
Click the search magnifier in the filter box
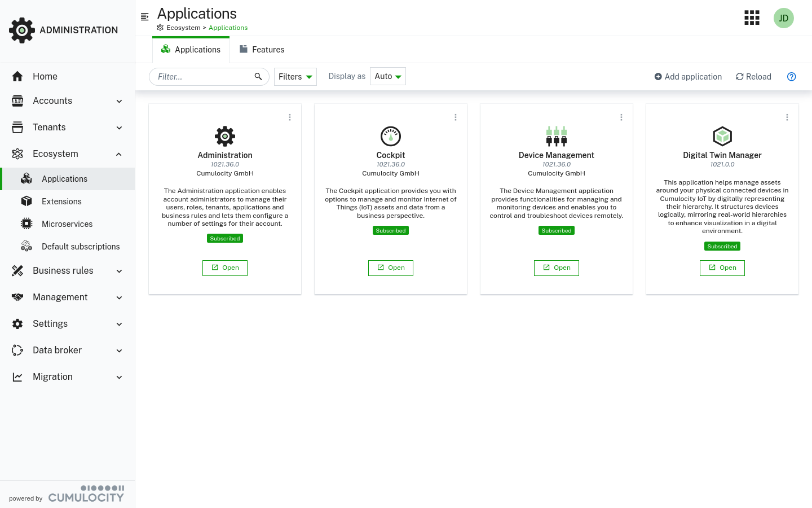(258, 76)
